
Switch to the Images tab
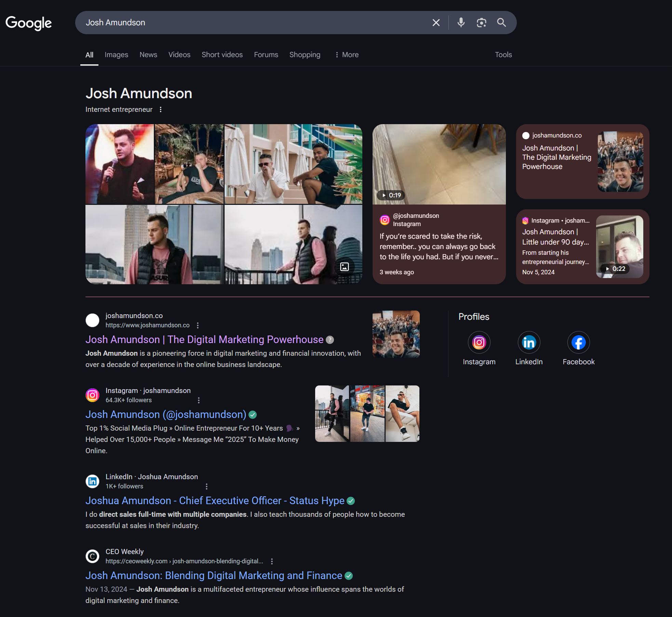pyautogui.click(x=116, y=55)
